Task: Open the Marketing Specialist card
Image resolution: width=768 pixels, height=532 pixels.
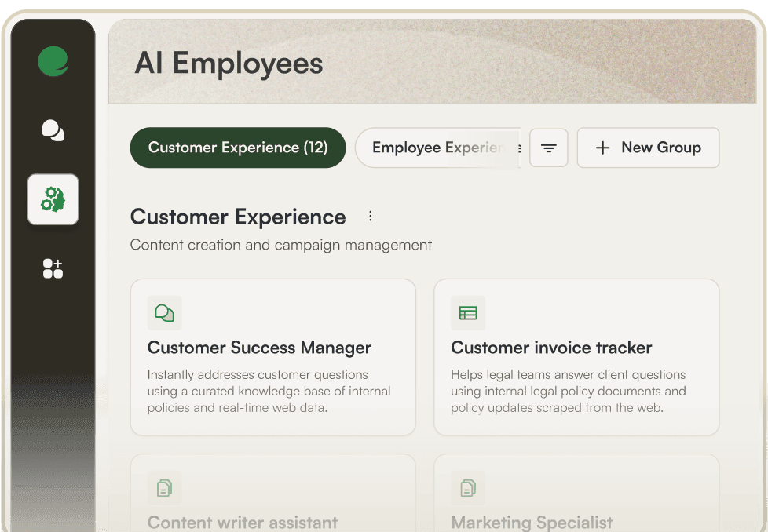Action: 576,494
